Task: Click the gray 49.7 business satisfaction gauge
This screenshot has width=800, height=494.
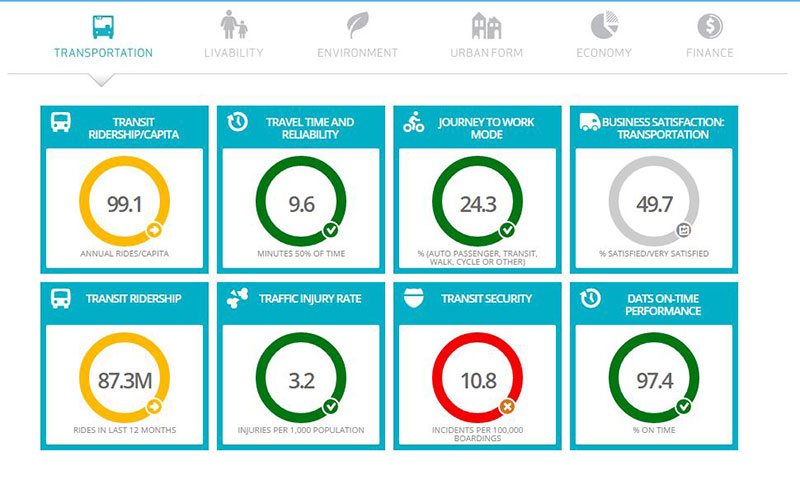Action: tap(654, 203)
